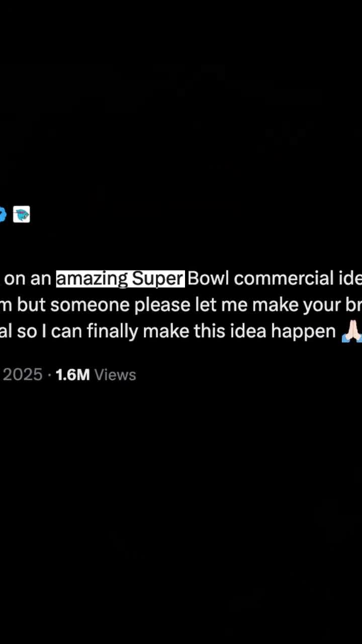Click the blue verified checkmark badge
The height and width of the screenshot is (644, 362).
coord(2,215)
